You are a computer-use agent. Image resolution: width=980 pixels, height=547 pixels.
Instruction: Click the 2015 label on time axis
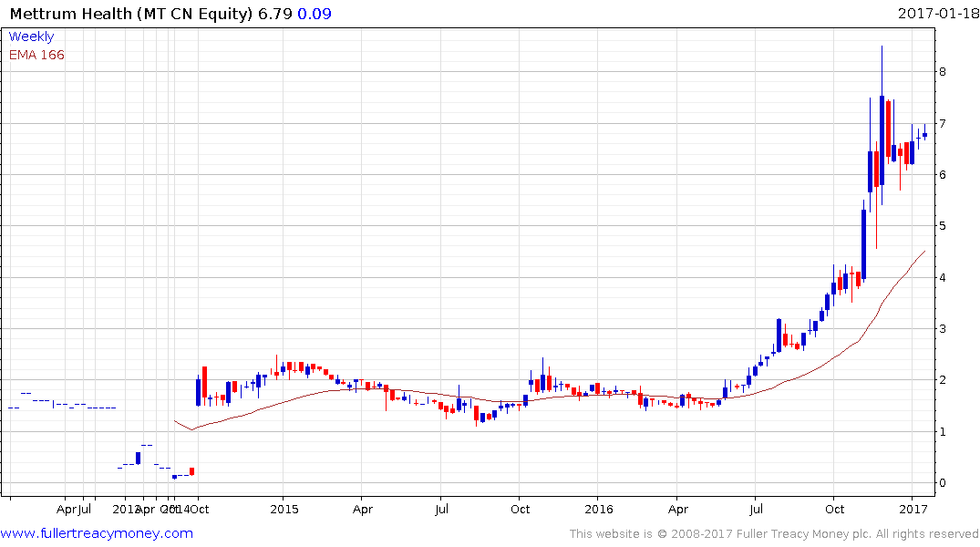pos(284,509)
